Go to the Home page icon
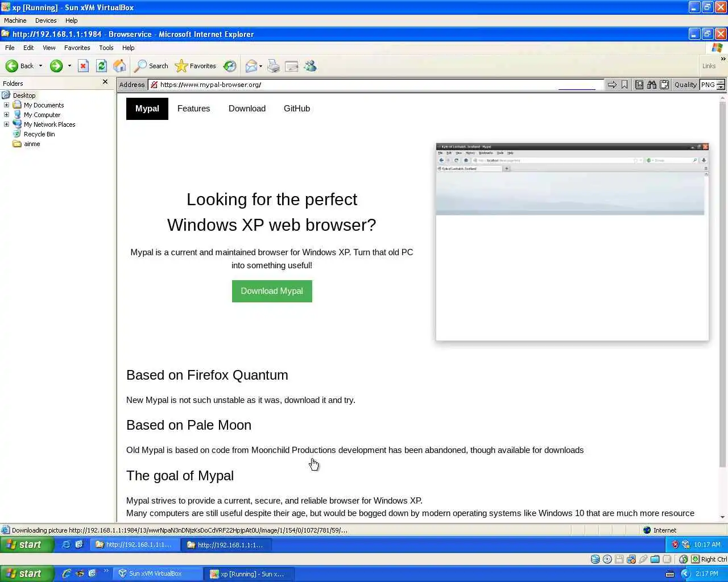Image resolution: width=728 pixels, height=582 pixels. pos(119,66)
